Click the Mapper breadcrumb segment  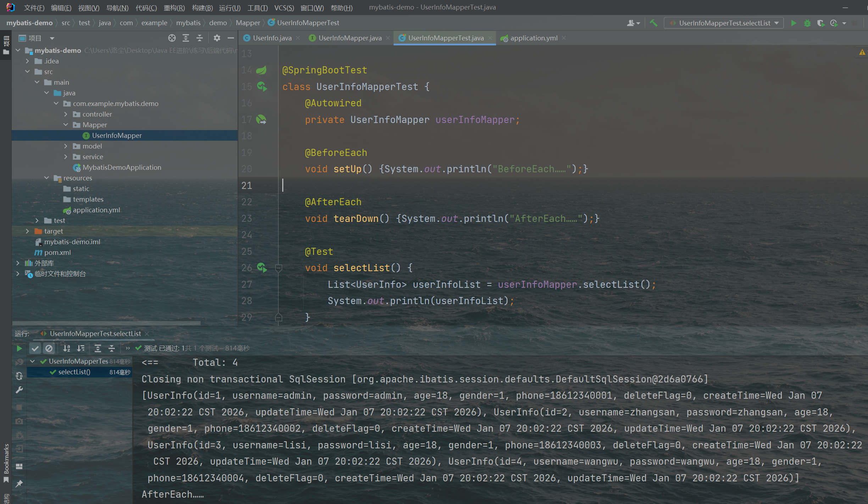click(248, 23)
